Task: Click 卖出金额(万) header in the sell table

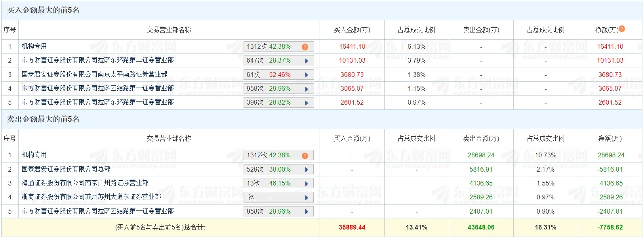Action: [481, 138]
